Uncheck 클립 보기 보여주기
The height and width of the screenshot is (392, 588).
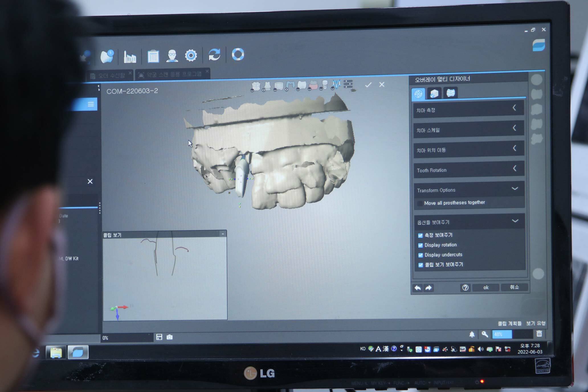[x=420, y=265]
